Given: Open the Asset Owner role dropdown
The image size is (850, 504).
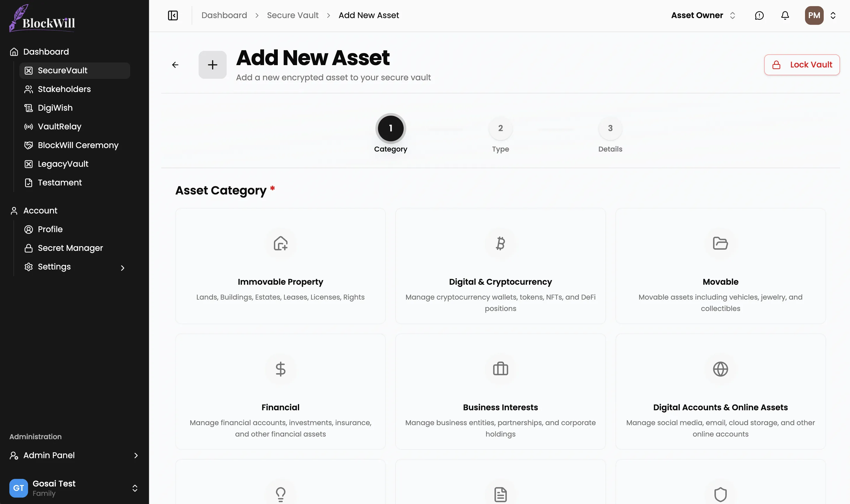Looking at the screenshot, I should point(703,16).
